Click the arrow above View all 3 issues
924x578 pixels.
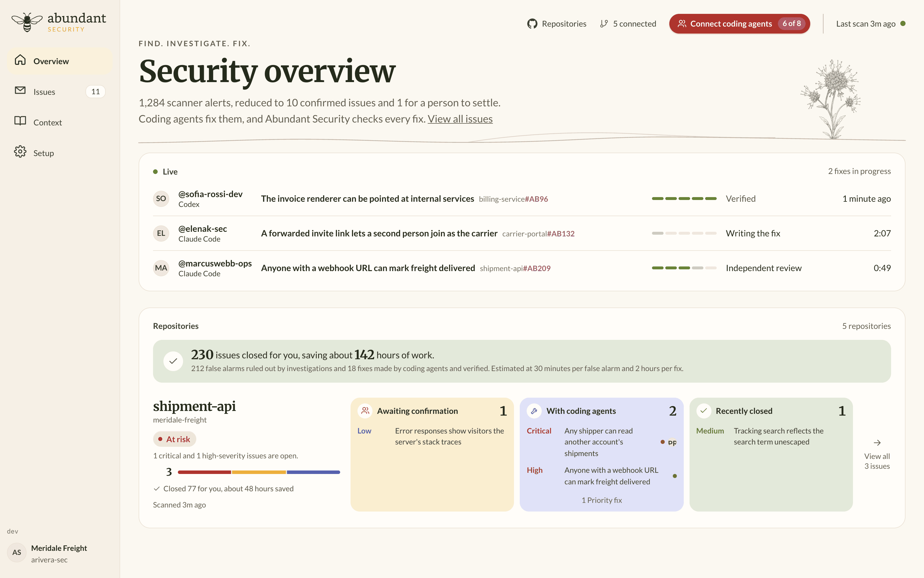[877, 443]
